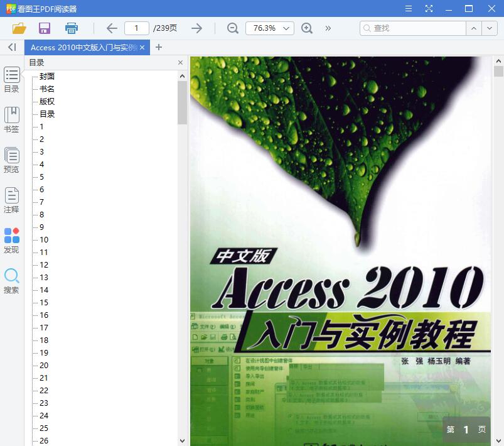
Task: Save the current document
Action: point(44,28)
